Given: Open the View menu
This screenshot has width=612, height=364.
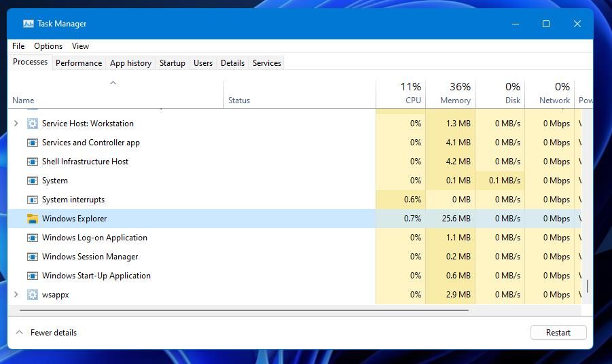Looking at the screenshot, I should click(80, 46).
